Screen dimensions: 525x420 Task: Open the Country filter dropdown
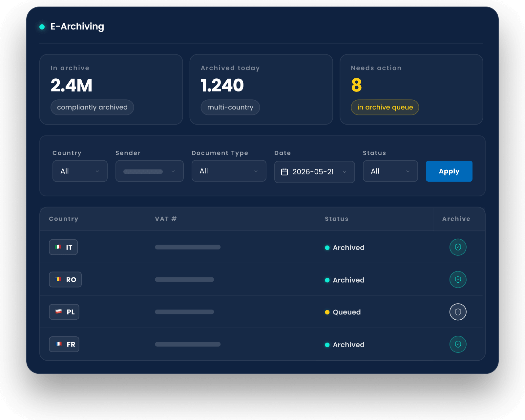coord(80,171)
